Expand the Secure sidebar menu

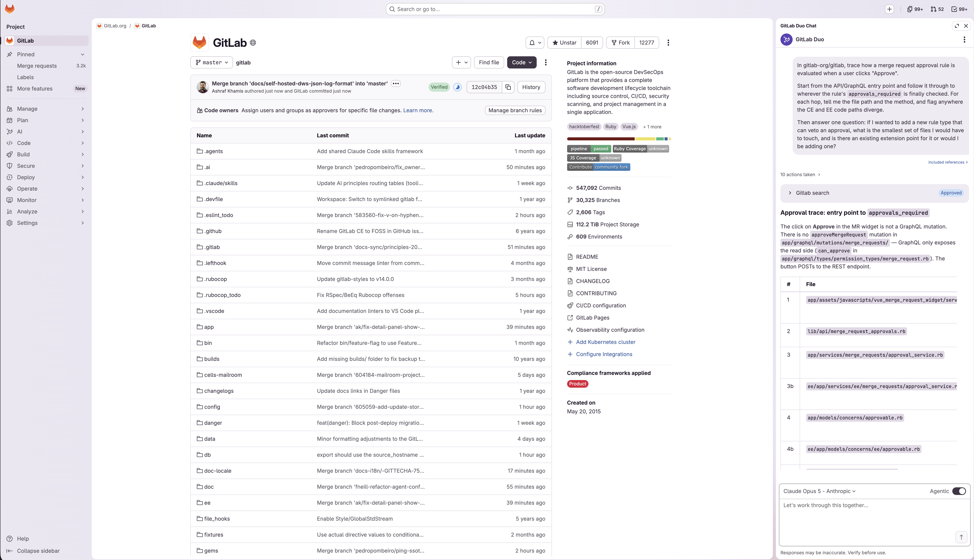coord(46,166)
